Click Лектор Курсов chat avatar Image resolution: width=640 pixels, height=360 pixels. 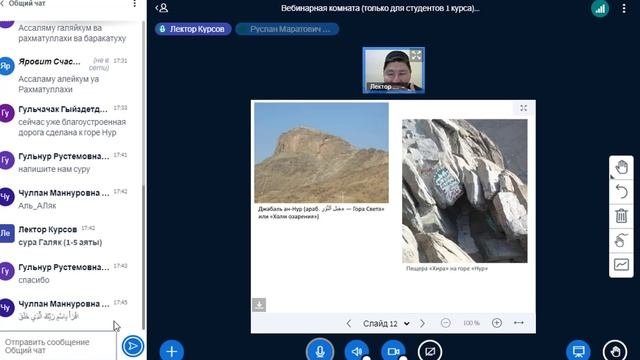(x=7, y=233)
